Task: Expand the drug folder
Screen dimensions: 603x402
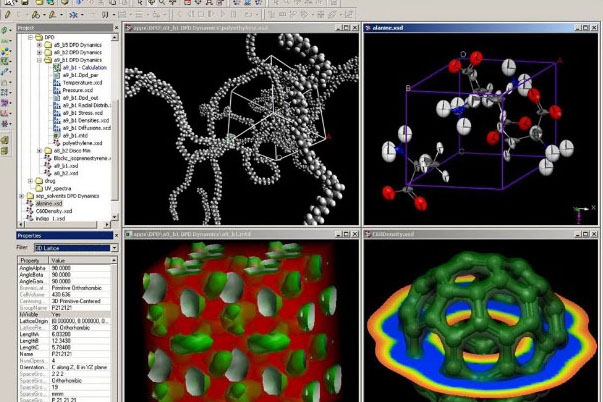Action: tap(30, 180)
